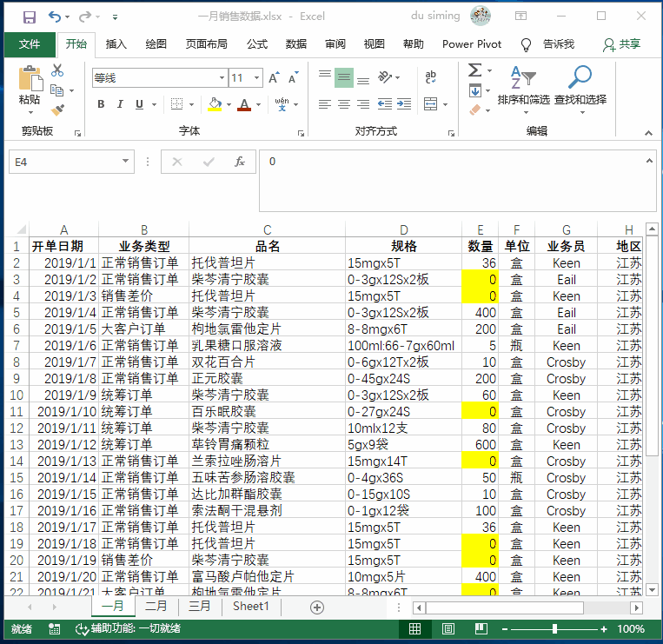
Task: Click the Merge and Center icon
Action: tap(430, 104)
